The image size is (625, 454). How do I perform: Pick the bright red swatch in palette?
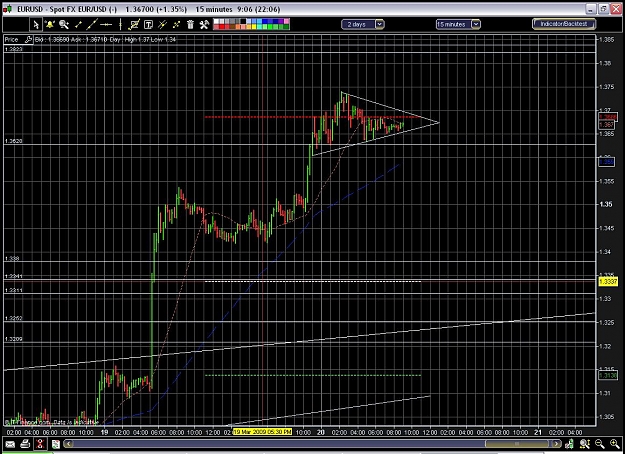point(222,27)
